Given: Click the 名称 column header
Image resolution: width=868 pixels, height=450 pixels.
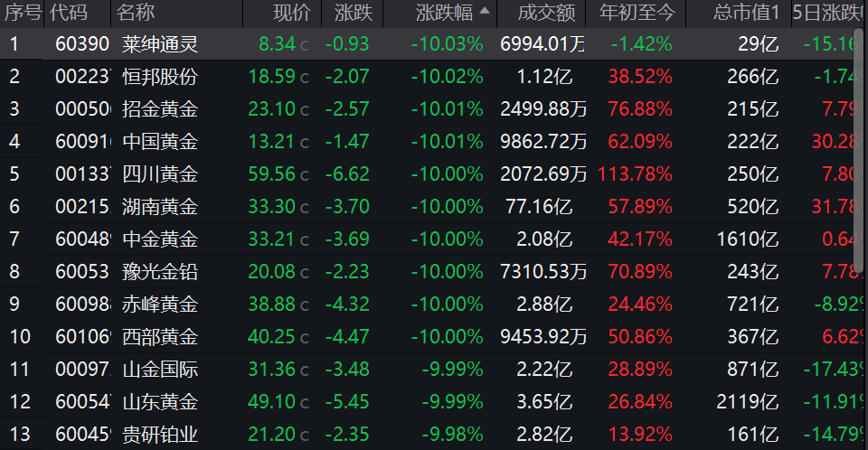Looking at the screenshot, I should tap(137, 13).
